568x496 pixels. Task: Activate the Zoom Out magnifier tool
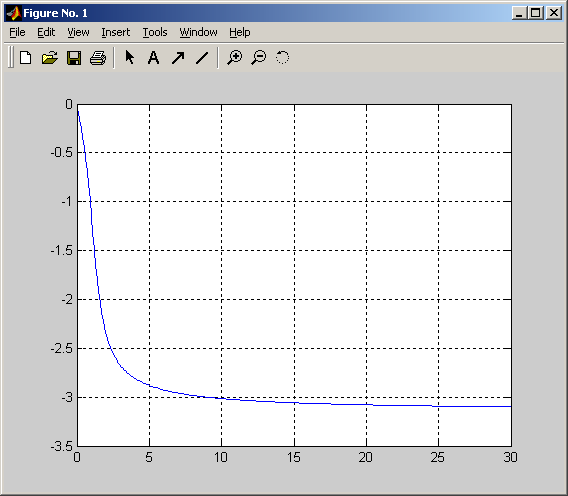259,58
